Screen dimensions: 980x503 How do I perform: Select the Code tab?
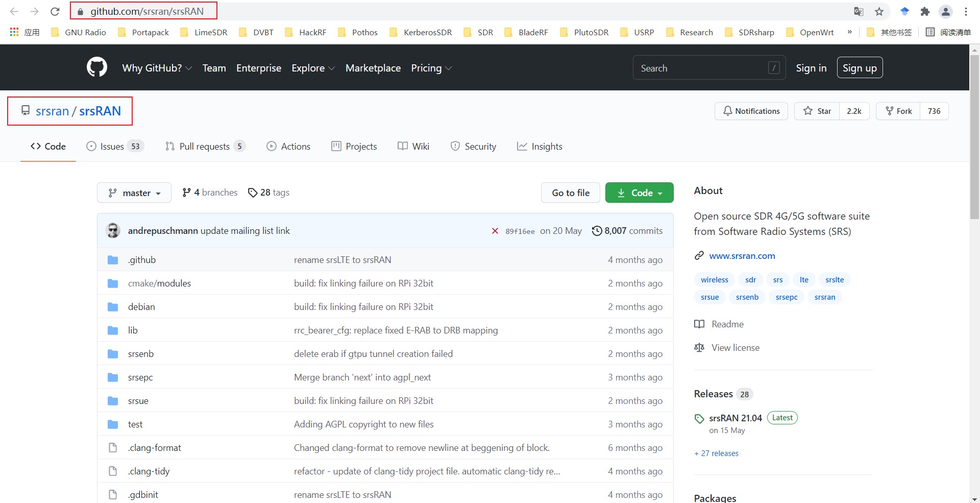click(x=48, y=146)
